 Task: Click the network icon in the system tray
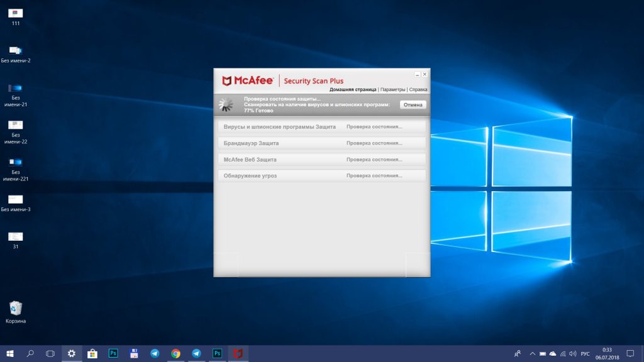[562, 353]
